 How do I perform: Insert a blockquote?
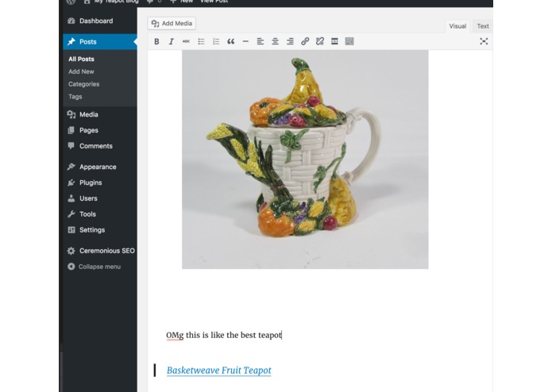[x=230, y=41]
